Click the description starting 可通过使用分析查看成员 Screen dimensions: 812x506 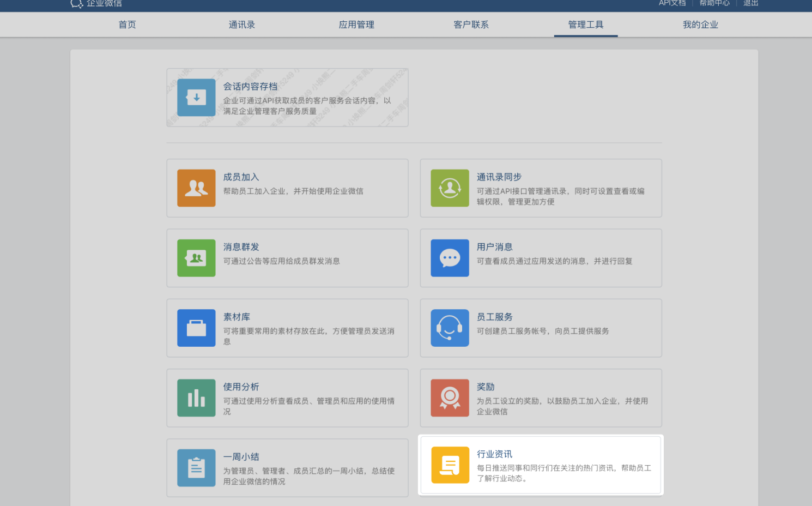309,406
